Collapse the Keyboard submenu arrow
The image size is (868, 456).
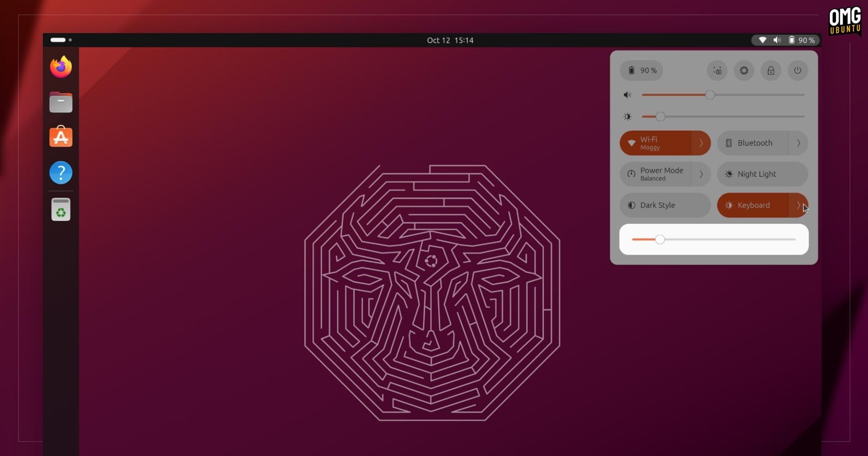tap(798, 205)
